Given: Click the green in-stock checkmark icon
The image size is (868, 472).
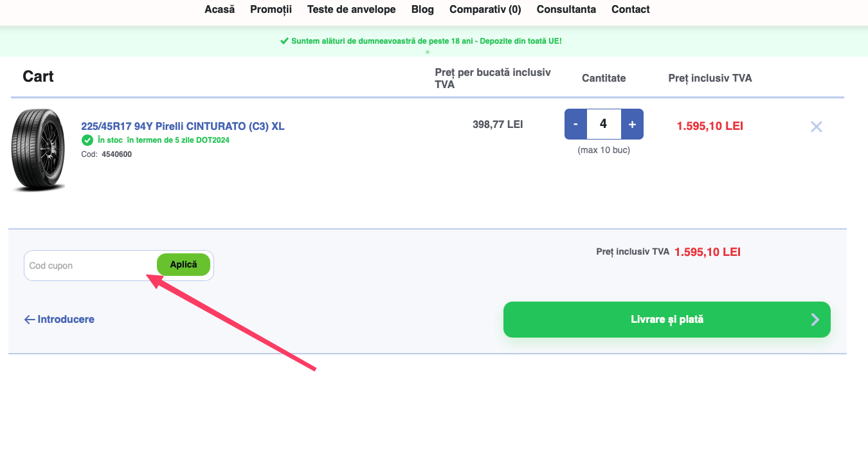Looking at the screenshot, I should (x=87, y=140).
